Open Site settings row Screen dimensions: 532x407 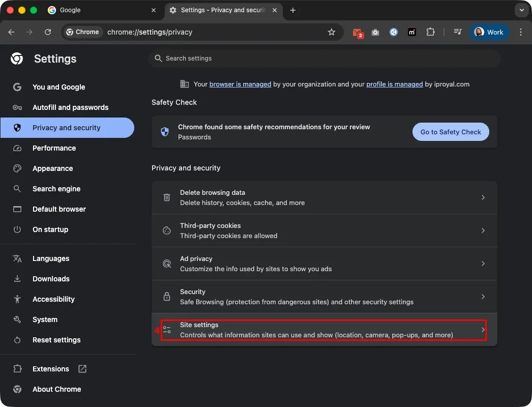point(324,330)
